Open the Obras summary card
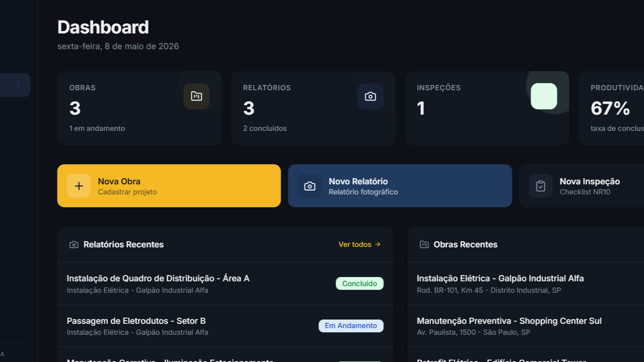644x362 pixels. click(x=139, y=108)
